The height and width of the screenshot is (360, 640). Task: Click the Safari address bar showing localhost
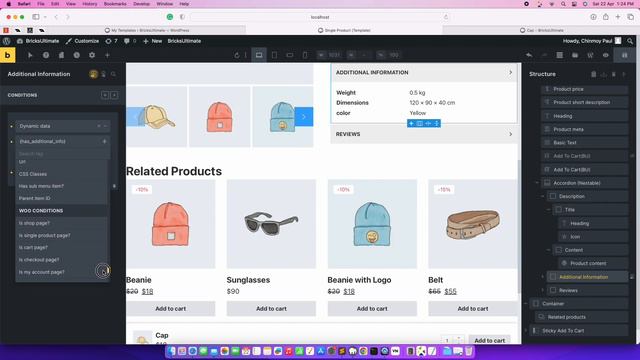click(x=320, y=17)
